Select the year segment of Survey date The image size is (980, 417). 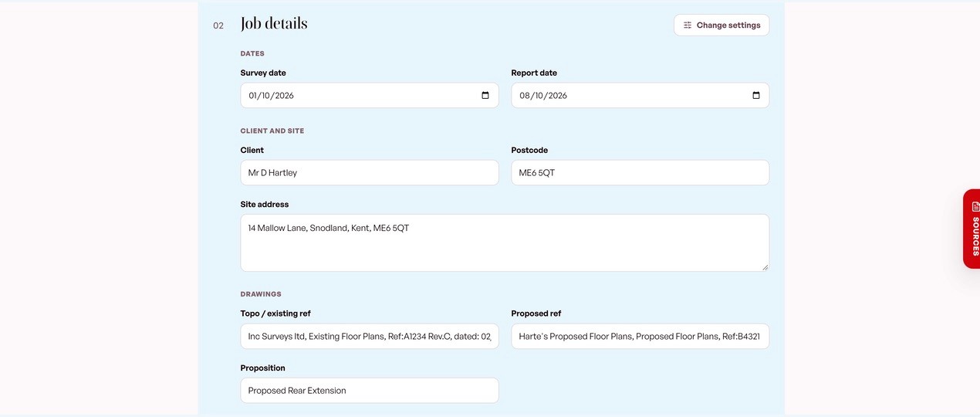[x=283, y=96]
